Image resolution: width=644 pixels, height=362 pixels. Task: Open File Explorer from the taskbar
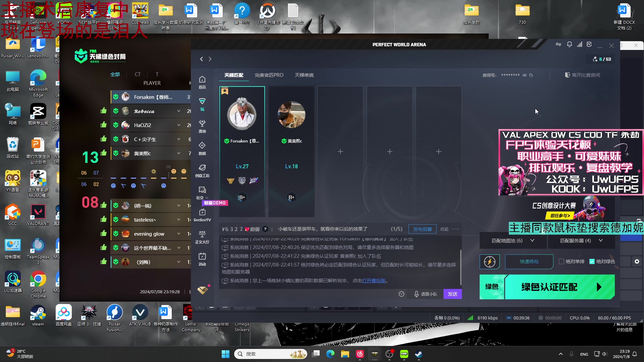click(x=345, y=354)
